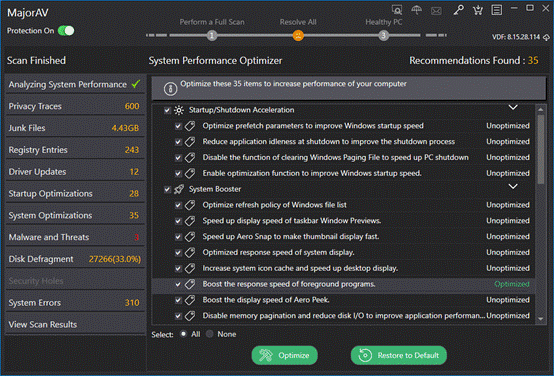The height and width of the screenshot is (376, 554).
Task: Click the sun icon for Startup/Shutdown Acceleration
Action: (179, 110)
